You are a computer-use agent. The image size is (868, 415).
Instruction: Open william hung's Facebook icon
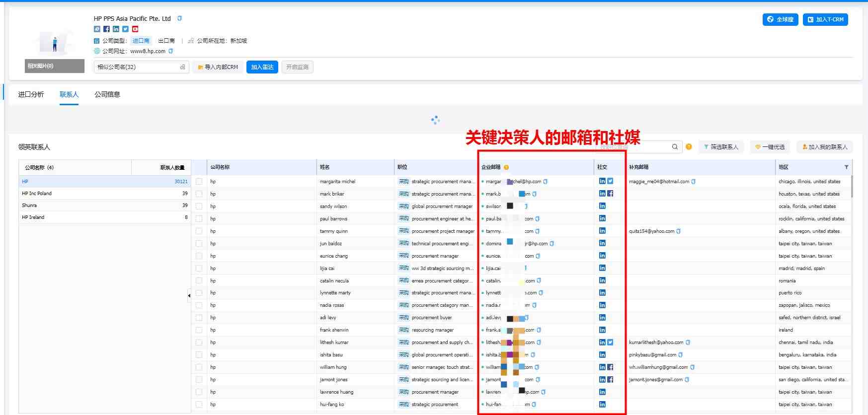(610, 367)
